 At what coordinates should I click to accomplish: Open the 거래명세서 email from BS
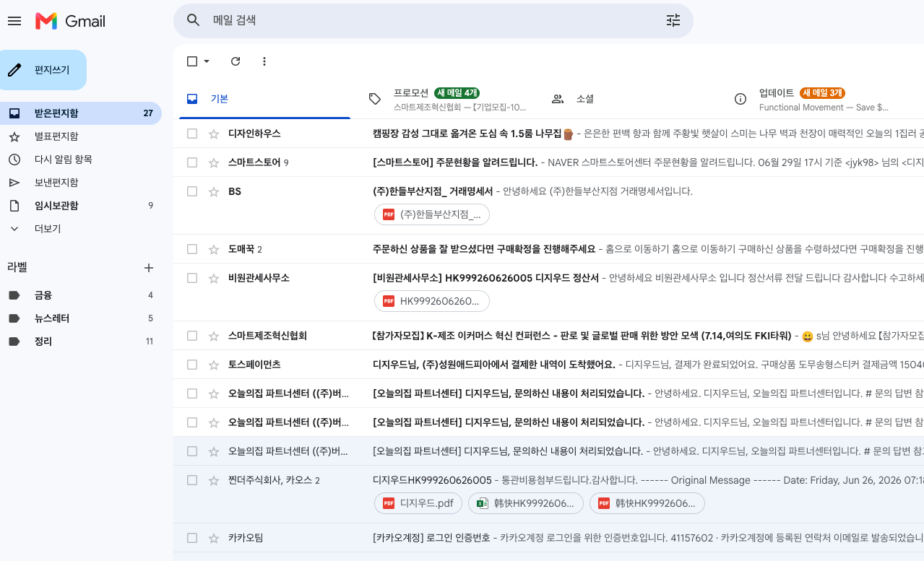(x=433, y=191)
